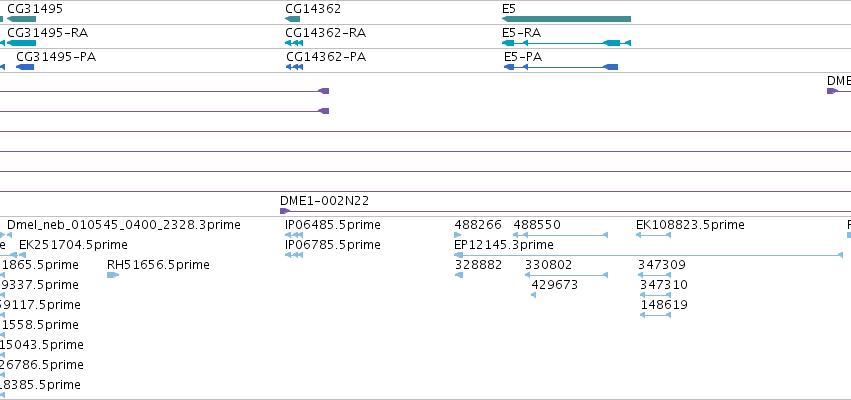Image resolution: width=851 pixels, height=400 pixels.
Task: Click the E5-PA coding glyph
Action: 561,67
